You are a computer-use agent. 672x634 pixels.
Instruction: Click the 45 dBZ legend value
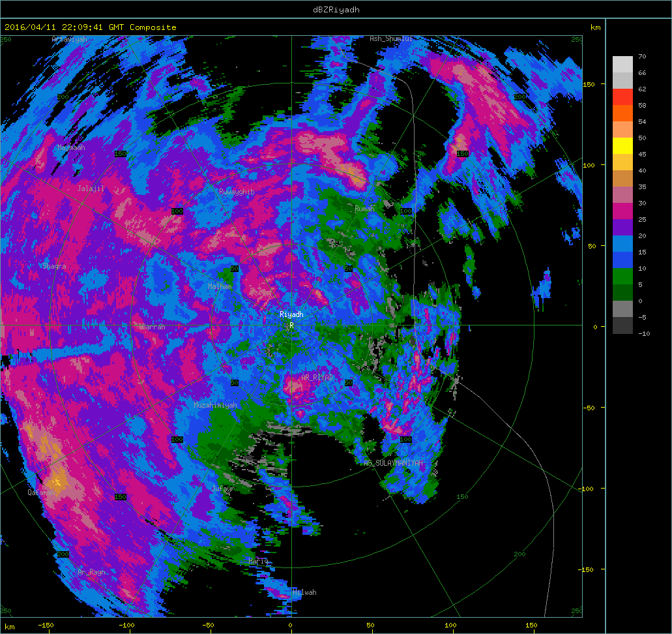[x=642, y=154]
